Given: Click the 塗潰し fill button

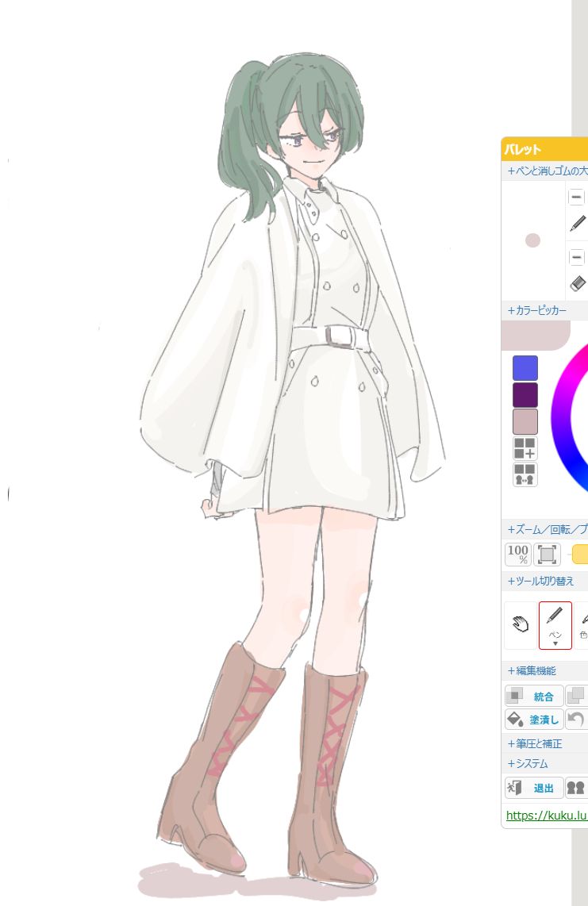Looking at the screenshot, I should (x=534, y=720).
